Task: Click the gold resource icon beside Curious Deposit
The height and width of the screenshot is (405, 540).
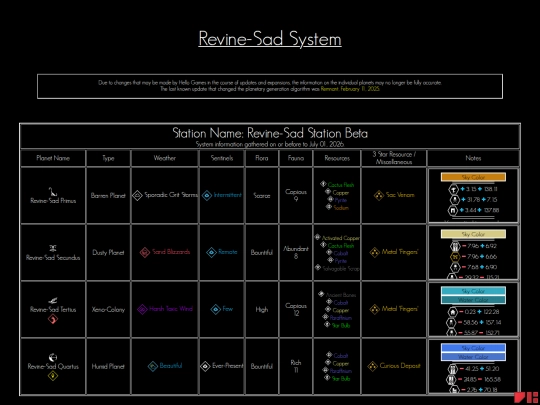Action: (372, 366)
